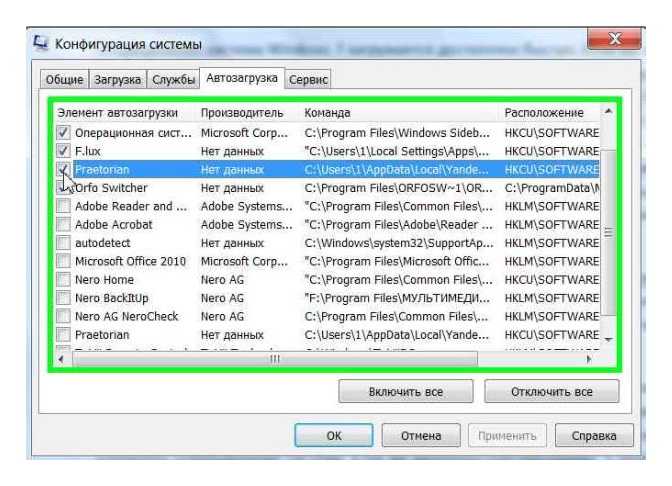Click the Отключить все button
Viewport: 672px width, 486px height.
(x=552, y=391)
